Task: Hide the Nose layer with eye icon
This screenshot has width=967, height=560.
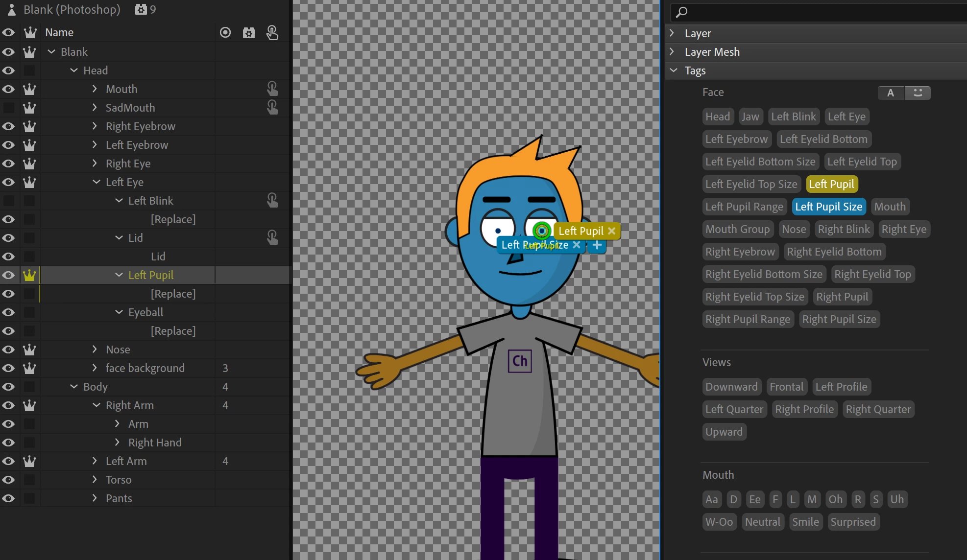Action: pos(8,350)
